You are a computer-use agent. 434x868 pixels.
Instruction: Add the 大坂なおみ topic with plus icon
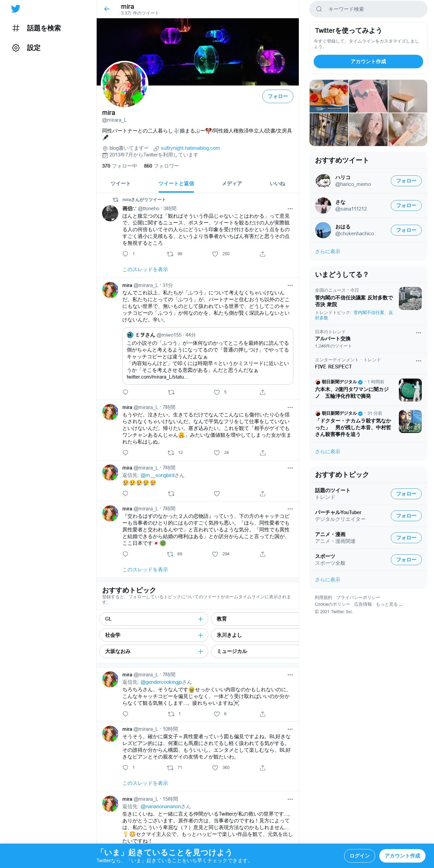click(x=200, y=651)
